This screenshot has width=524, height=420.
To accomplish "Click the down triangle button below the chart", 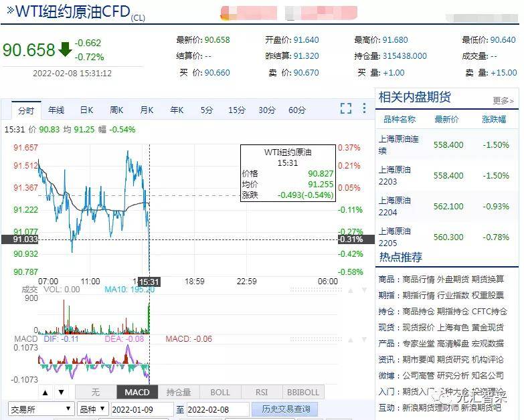I will coord(61,393).
